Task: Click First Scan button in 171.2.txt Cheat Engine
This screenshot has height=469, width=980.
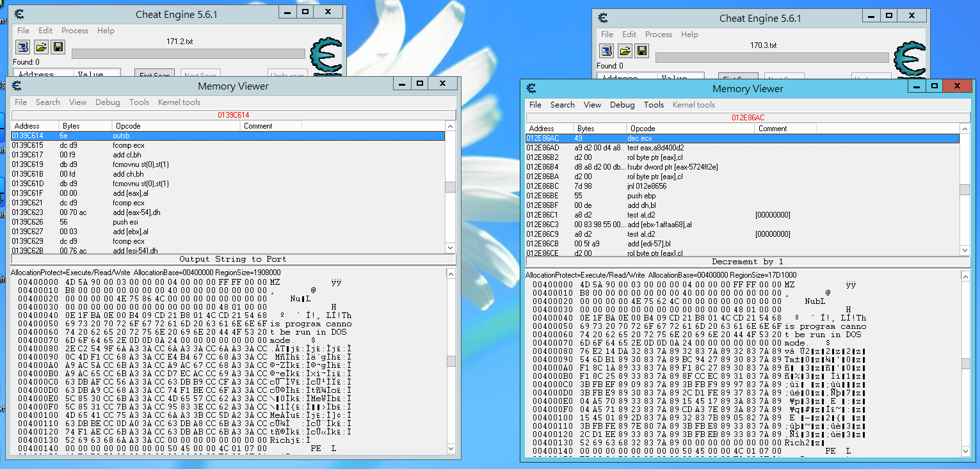Action: 155,74
